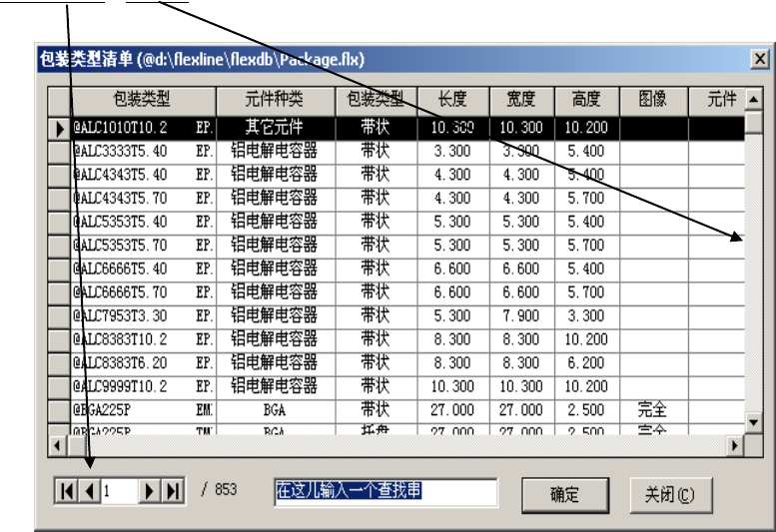This screenshot has height=532, width=776.
Task: Go to the first record
Action: click(66, 491)
